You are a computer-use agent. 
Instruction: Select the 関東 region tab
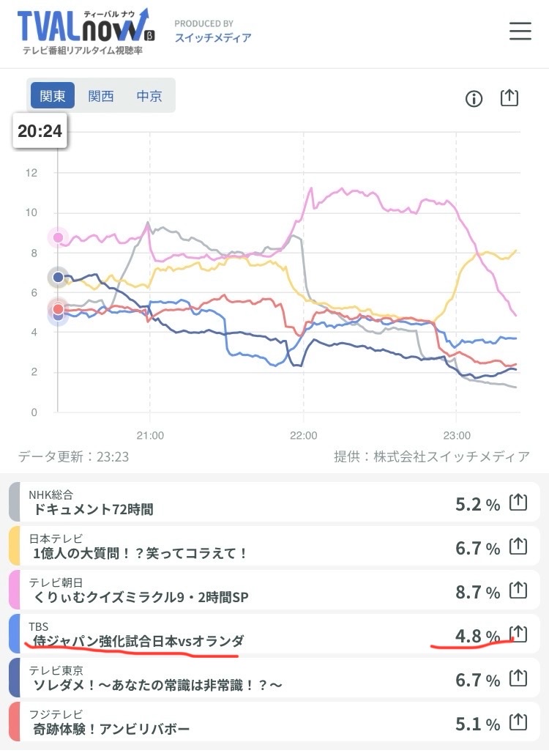pos(53,96)
